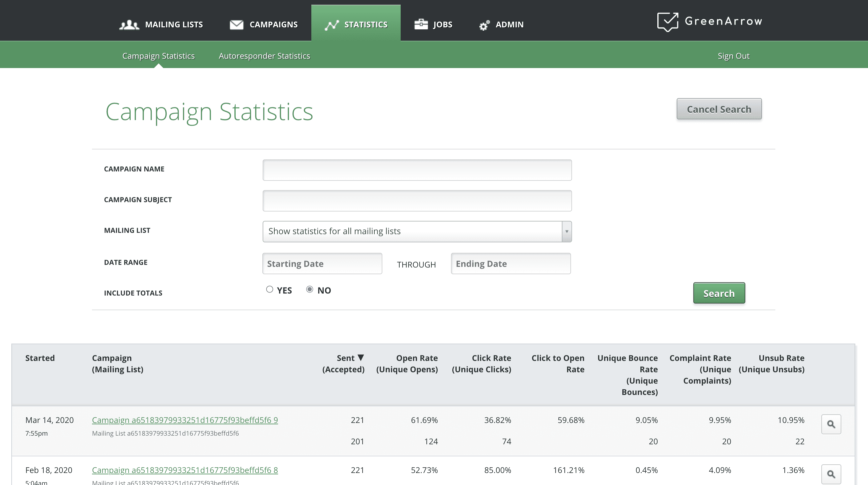Switch to the Autoresponder Statistics tab
Screen dimensions: 868x485
coord(264,56)
